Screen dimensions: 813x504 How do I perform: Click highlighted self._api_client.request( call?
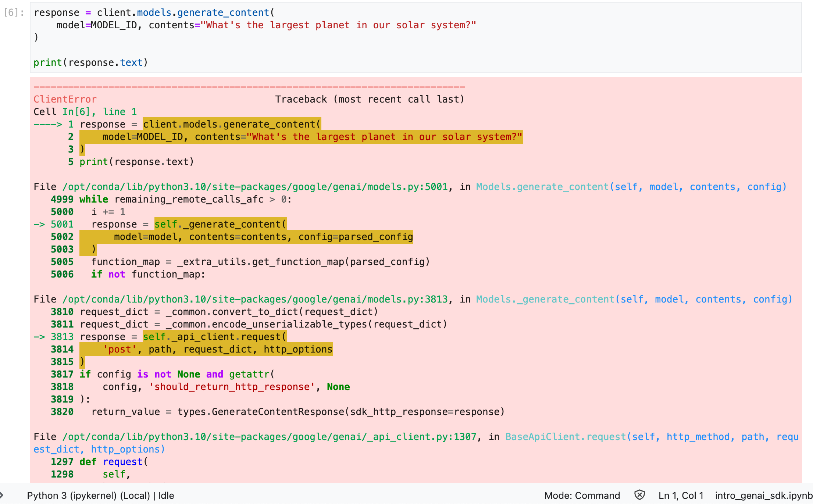(x=214, y=337)
